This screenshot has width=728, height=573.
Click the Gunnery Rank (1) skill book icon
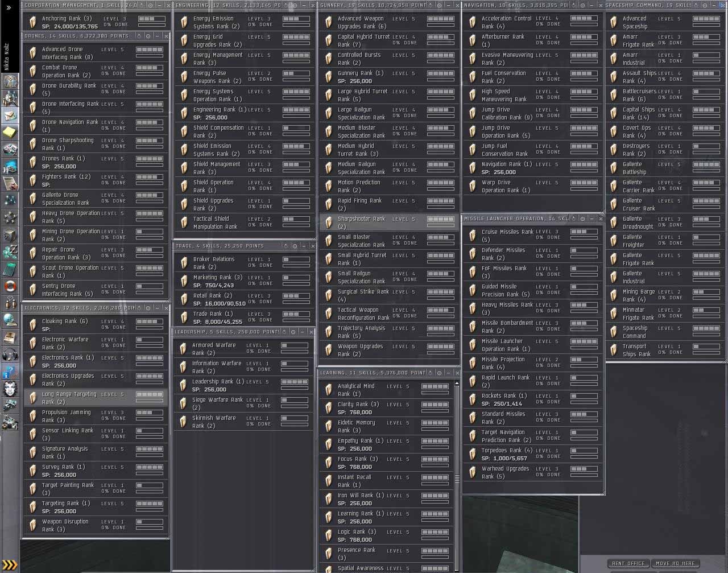pos(329,77)
